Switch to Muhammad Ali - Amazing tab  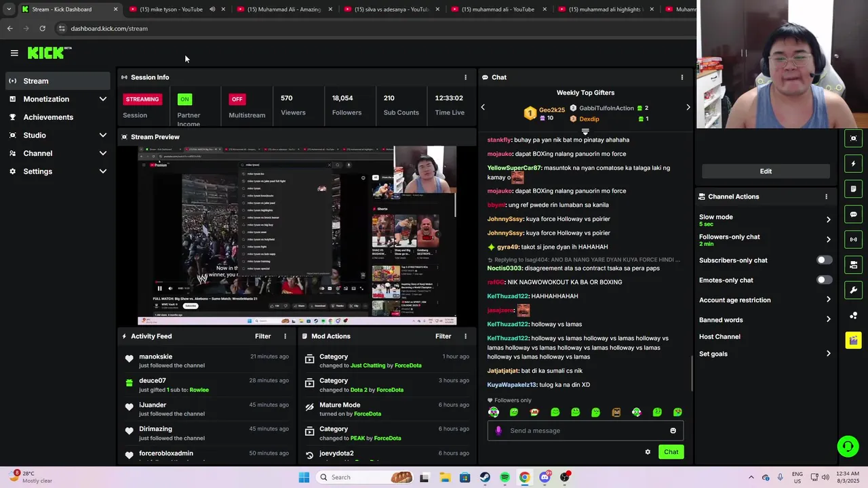(x=284, y=9)
